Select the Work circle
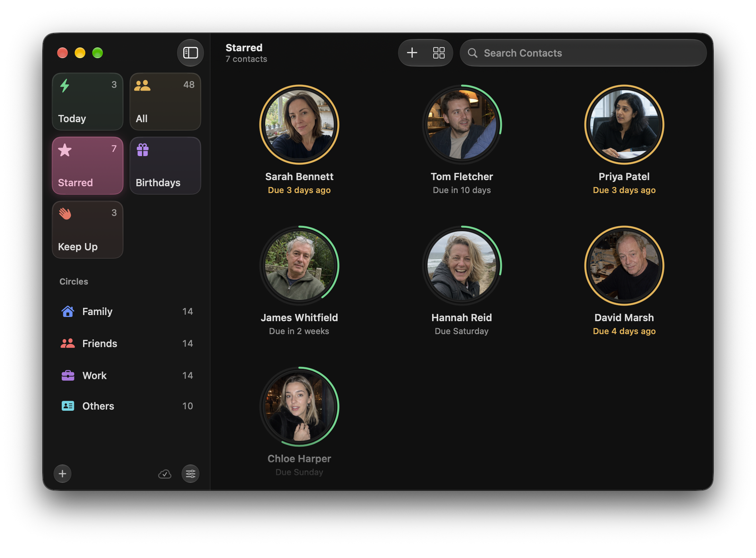The height and width of the screenshot is (558, 756). tap(127, 375)
